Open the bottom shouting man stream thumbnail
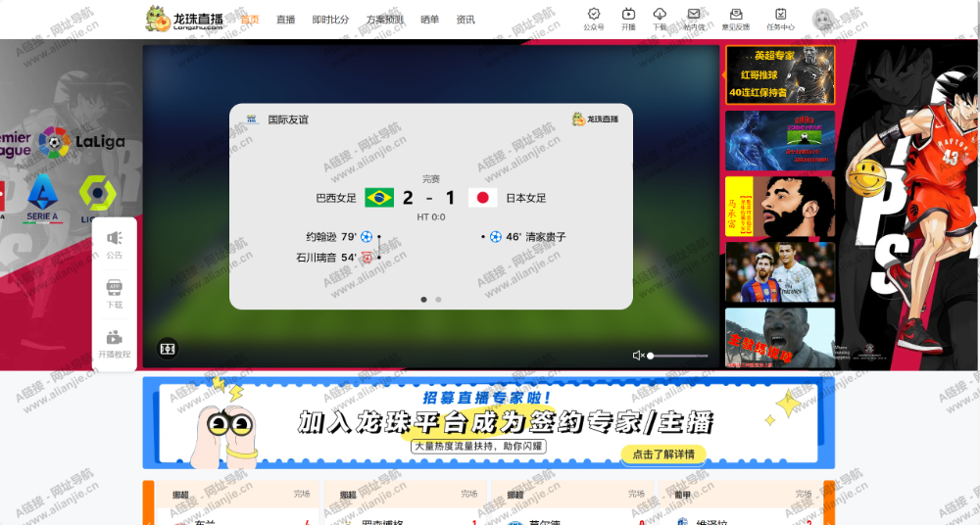This screenshot has width=980, height=525. tap(780, 338)
